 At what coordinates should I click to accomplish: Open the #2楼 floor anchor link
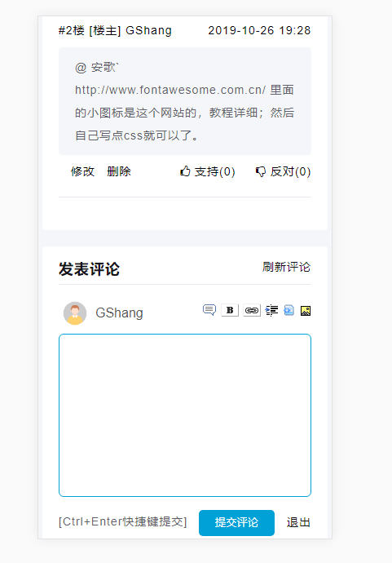coord(72,30)
